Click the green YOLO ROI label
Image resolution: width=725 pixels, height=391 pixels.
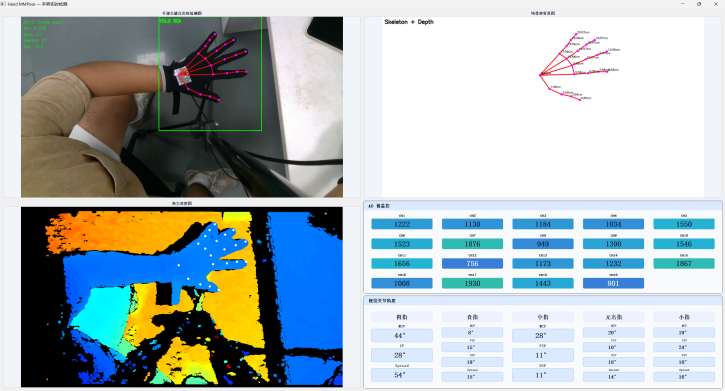click(171, 21)
